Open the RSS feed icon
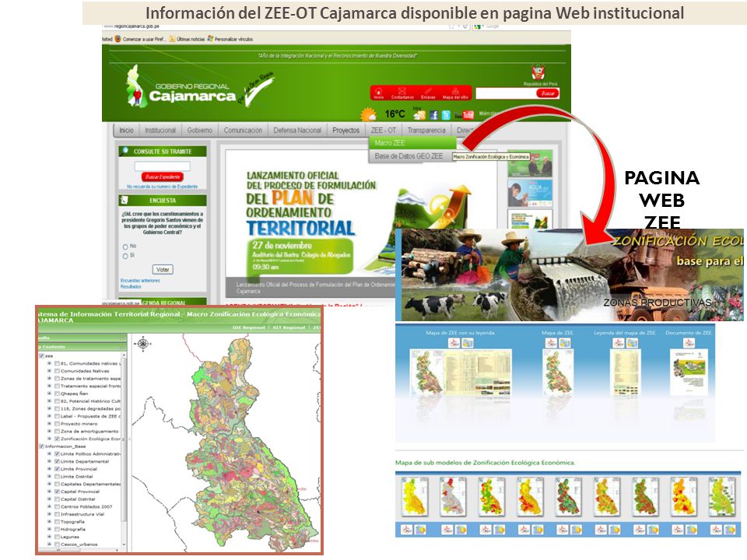This screenshot has width=747, height=560. pos(419,114)
